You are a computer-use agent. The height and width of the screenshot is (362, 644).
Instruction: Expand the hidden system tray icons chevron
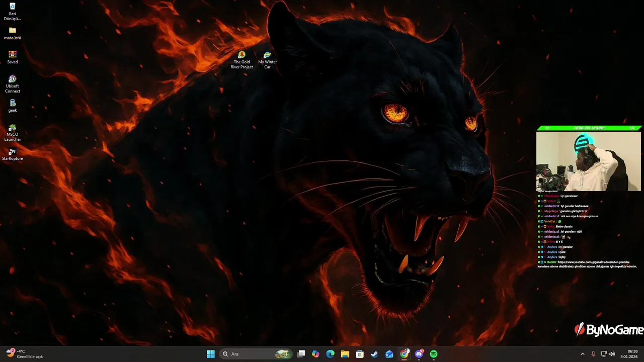click(x=583, y=354)
